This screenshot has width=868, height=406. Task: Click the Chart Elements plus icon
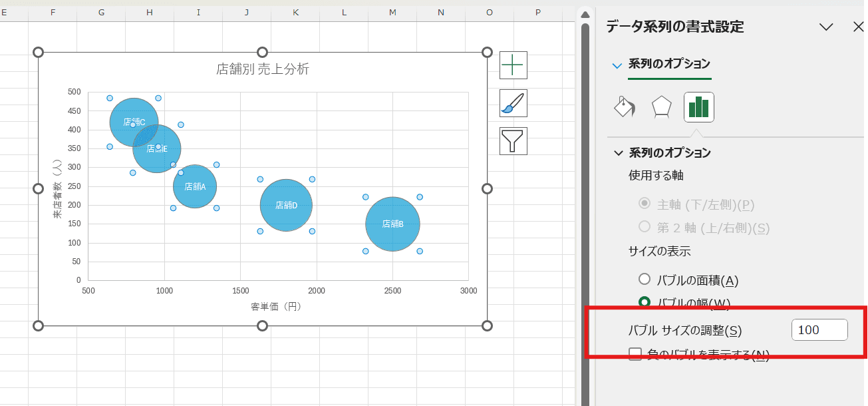click(513, 65)
